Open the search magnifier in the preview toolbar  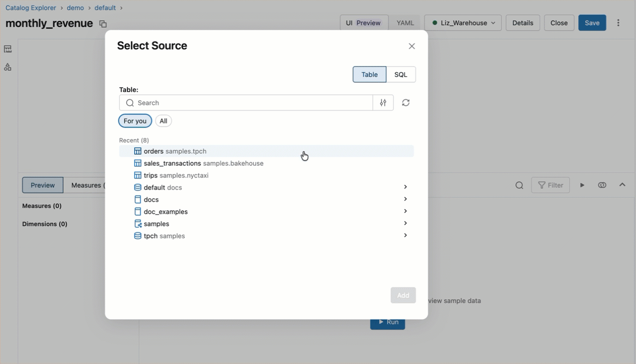(519, 185)
